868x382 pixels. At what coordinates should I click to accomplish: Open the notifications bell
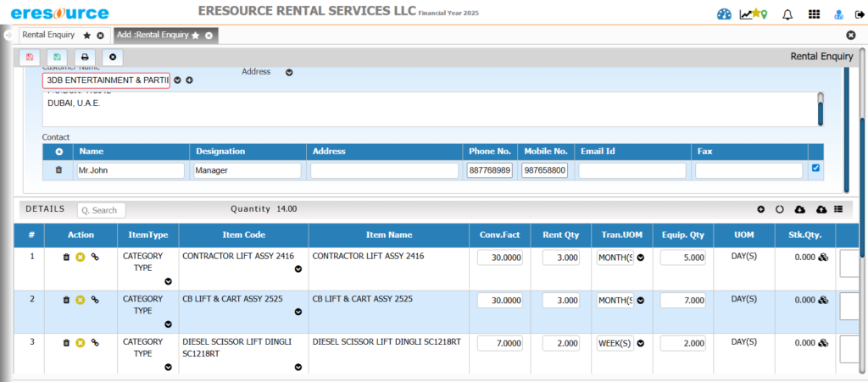point(787,14)
